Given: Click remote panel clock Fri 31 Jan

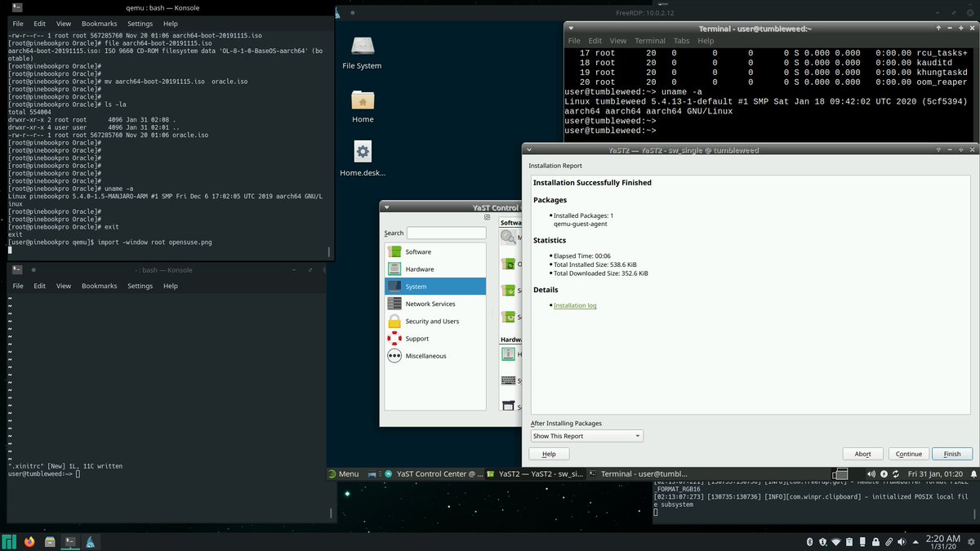Looking at the screenshot, I should 933,474.
